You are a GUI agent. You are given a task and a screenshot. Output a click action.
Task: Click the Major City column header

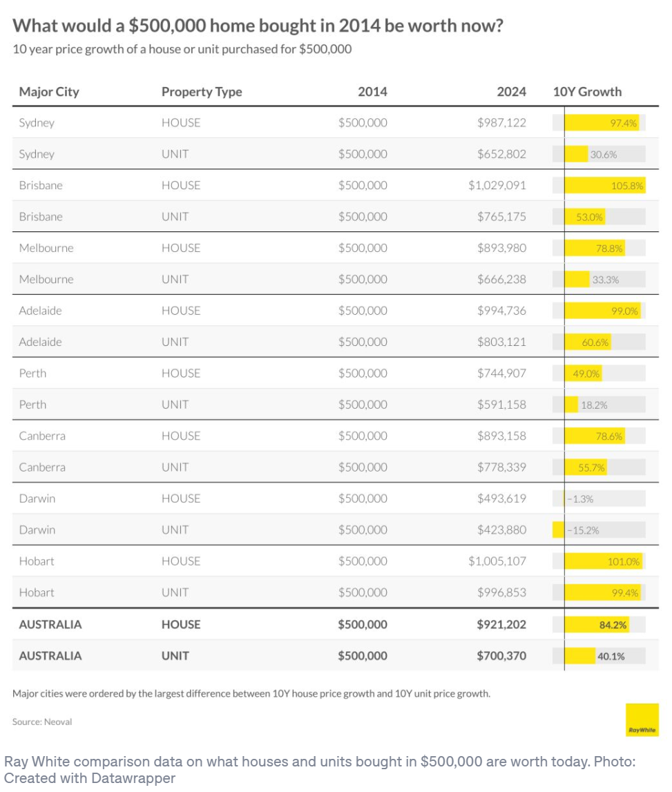(49, 92)
